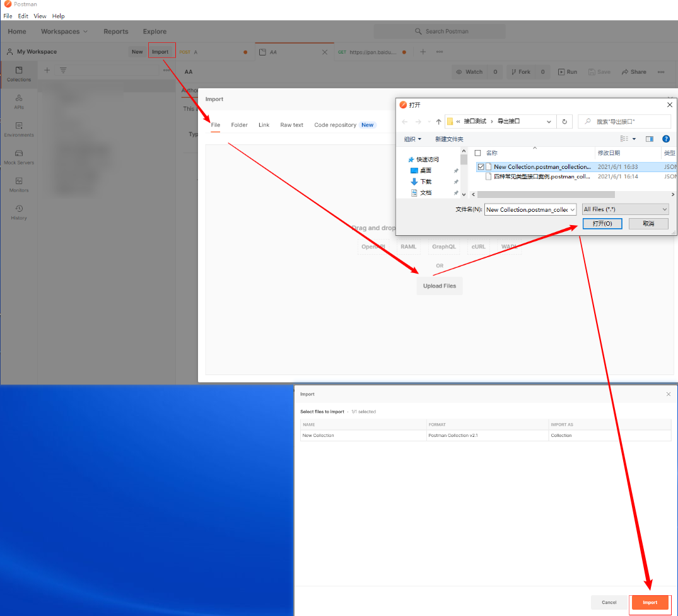Select the 四种常见类型接口案例.postman_coll file
678x616 pixels.
(542, 177)
